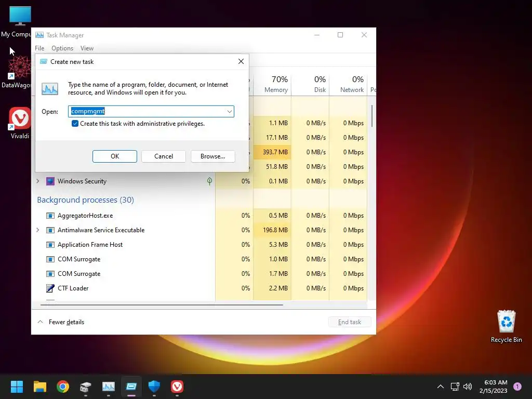Click Browse... to locate a program
Viewport: 532px width, 399px height.
point(212,156)
